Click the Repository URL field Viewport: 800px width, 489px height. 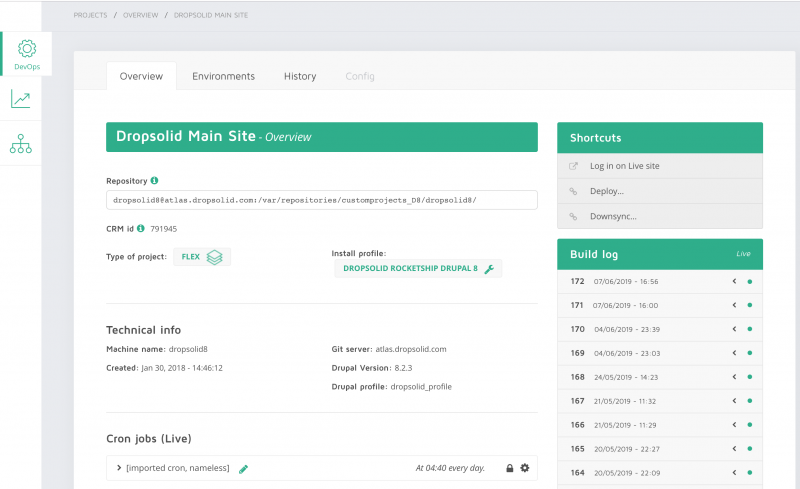pyautogui.click(x=322, y=200)
